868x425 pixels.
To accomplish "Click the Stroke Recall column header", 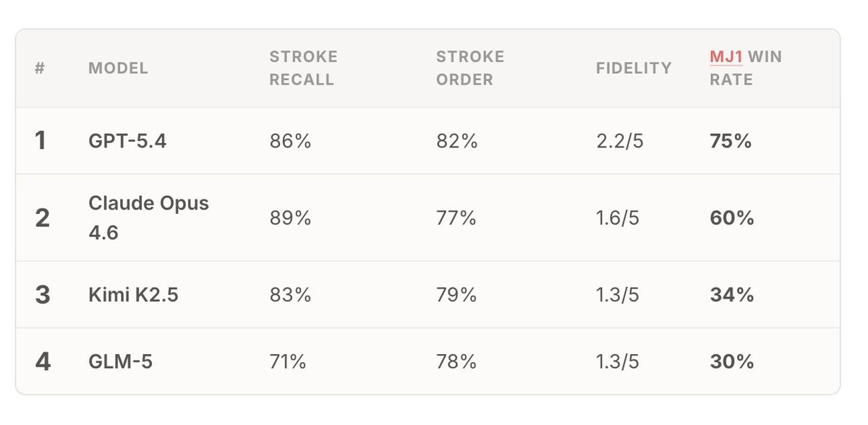I will coord(303,68).
